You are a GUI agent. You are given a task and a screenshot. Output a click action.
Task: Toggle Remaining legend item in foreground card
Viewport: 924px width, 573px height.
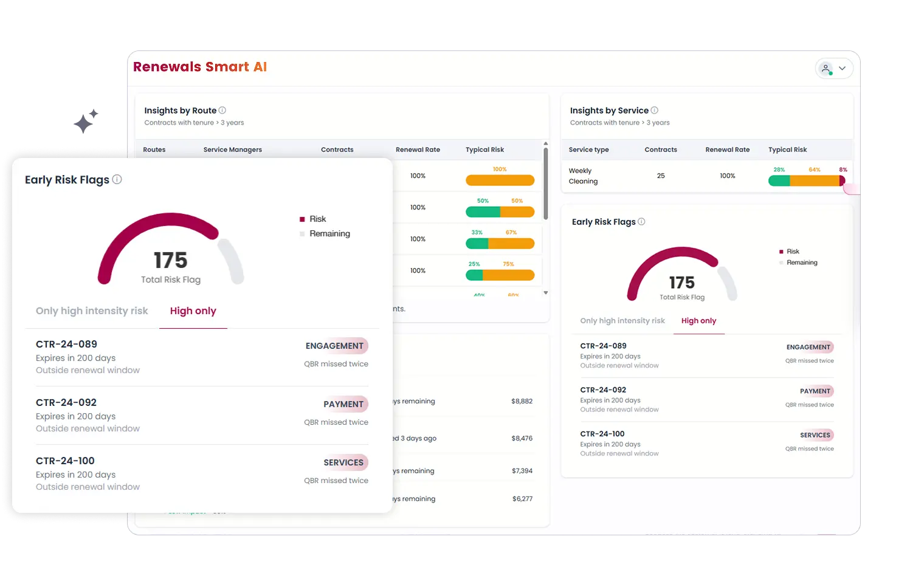tap(329, 233)
